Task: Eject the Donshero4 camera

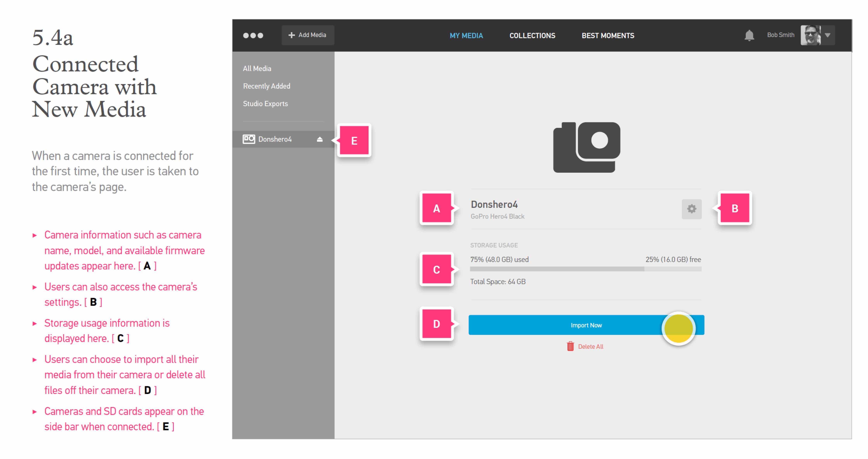Action: 319,139
